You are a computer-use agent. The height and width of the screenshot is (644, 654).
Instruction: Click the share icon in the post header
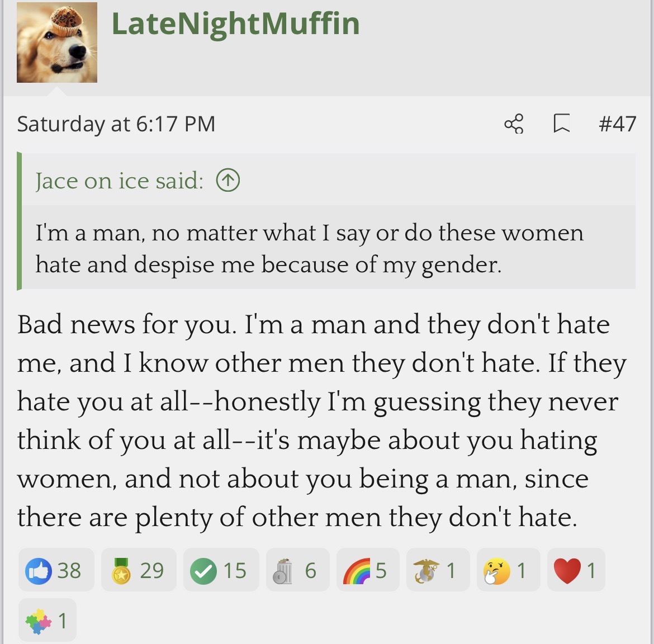click(x=514, y=124)
